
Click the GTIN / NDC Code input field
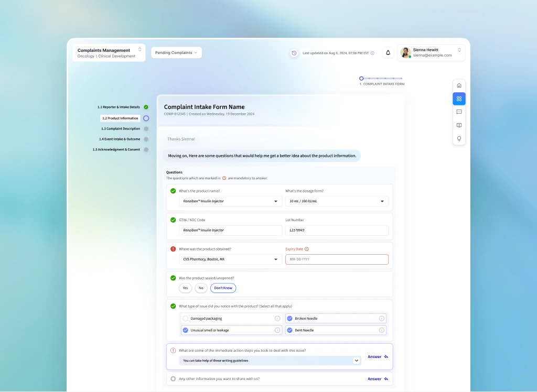tap(230, 231)
